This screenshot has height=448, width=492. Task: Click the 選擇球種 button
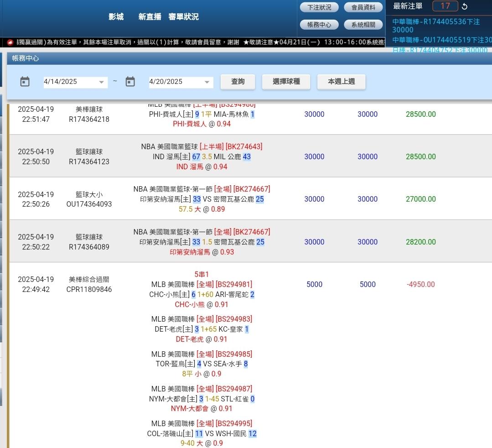point(286,82)
